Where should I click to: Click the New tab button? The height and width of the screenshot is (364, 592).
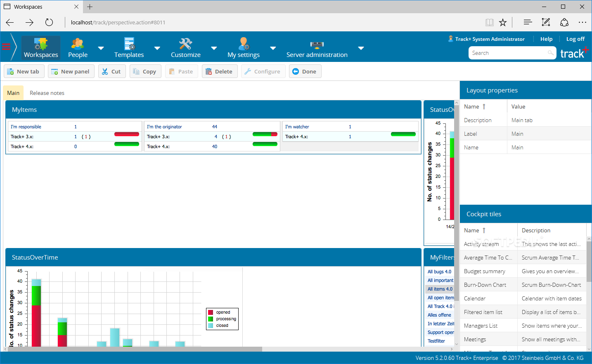(x=24, y=71)
